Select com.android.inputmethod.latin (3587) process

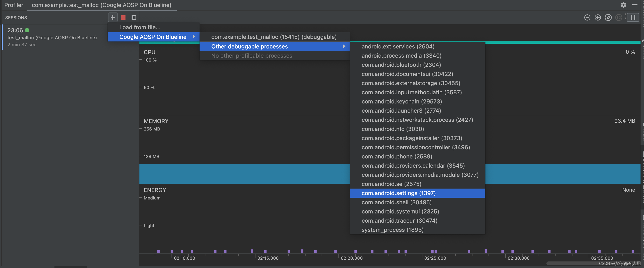point(417,92)
